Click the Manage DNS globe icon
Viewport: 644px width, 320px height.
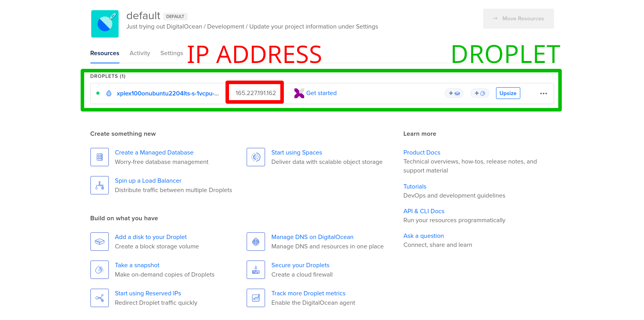(256, 241)
